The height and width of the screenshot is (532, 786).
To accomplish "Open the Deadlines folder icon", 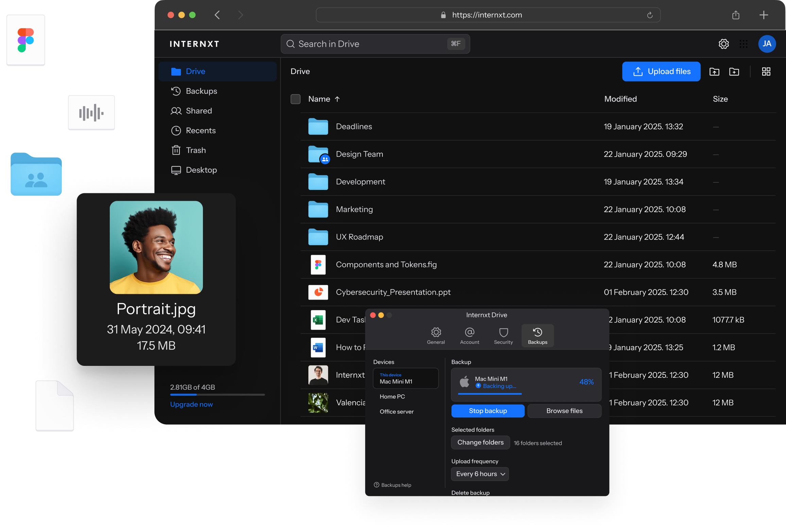I will (318, 126).
